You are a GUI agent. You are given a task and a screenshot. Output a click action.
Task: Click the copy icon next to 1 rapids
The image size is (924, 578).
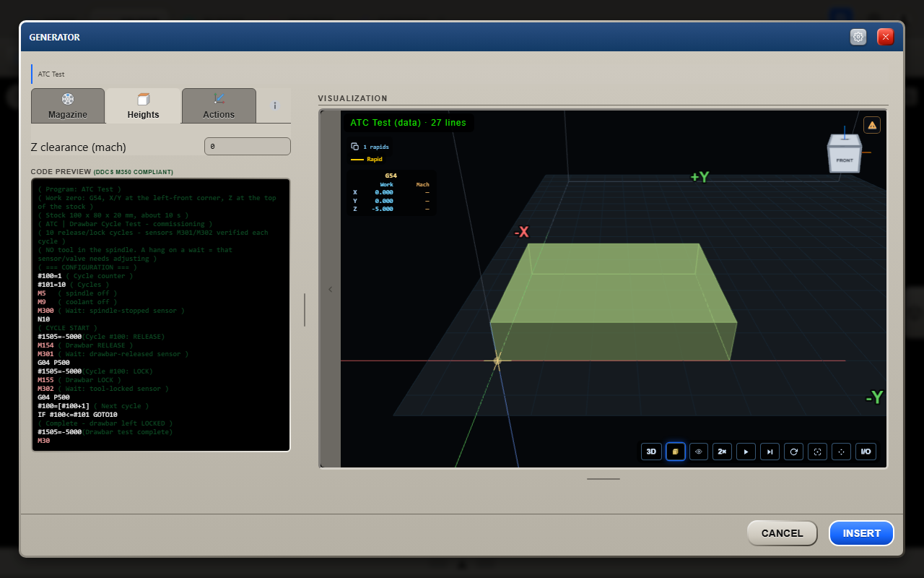pyautogui.click(x=354, y=147)
